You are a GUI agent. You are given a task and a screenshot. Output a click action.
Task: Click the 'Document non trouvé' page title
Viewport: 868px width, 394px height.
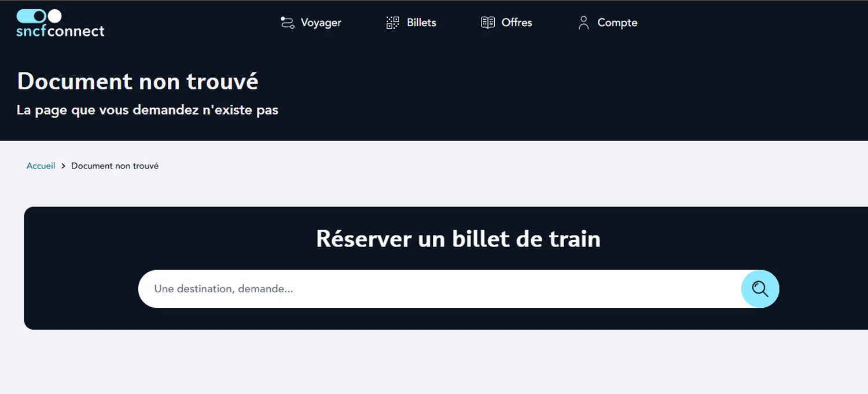pos(138,82)
